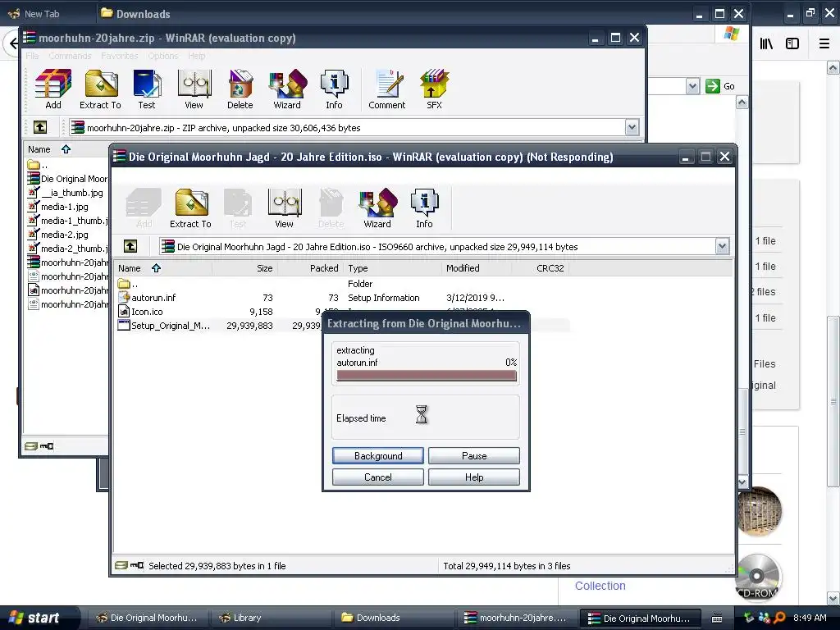Sort by Packed column header

pyautogui.click(x=311, y=268)
